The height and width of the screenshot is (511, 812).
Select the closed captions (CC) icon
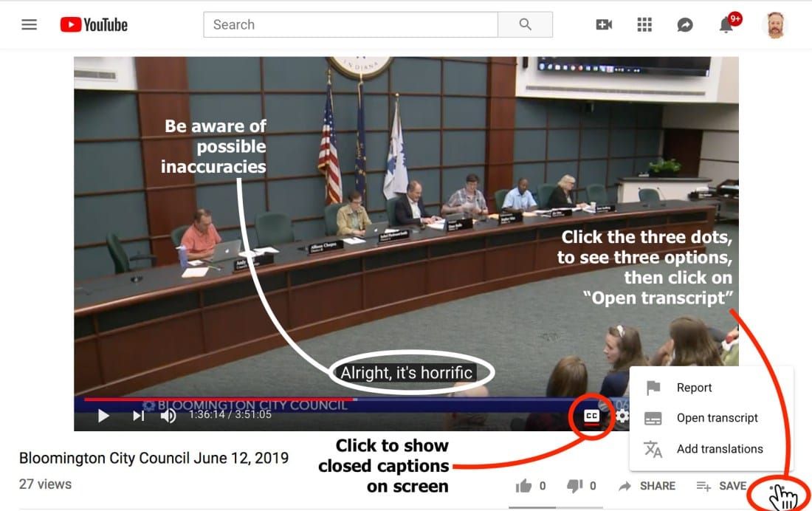point(591,416)
